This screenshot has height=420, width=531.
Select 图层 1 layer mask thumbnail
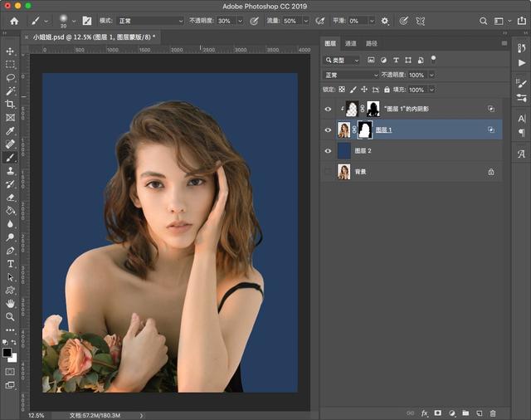point(365,130)
